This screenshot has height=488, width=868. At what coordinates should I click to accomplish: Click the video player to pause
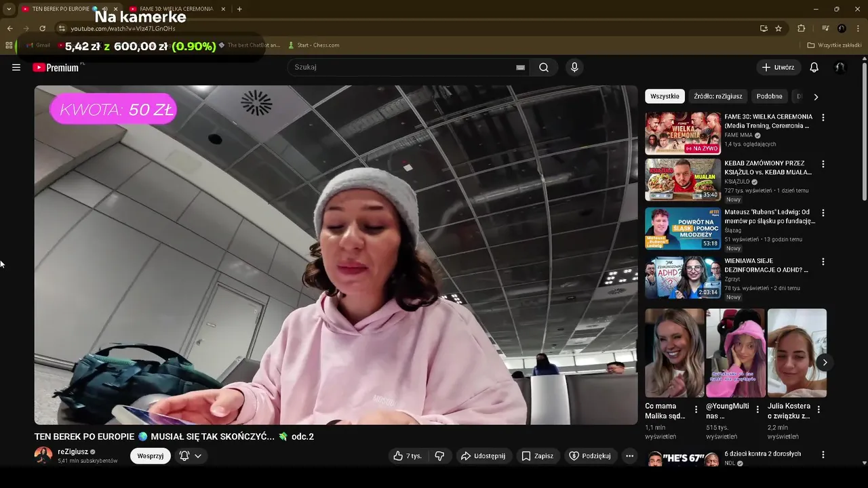(x=336, y=255)
